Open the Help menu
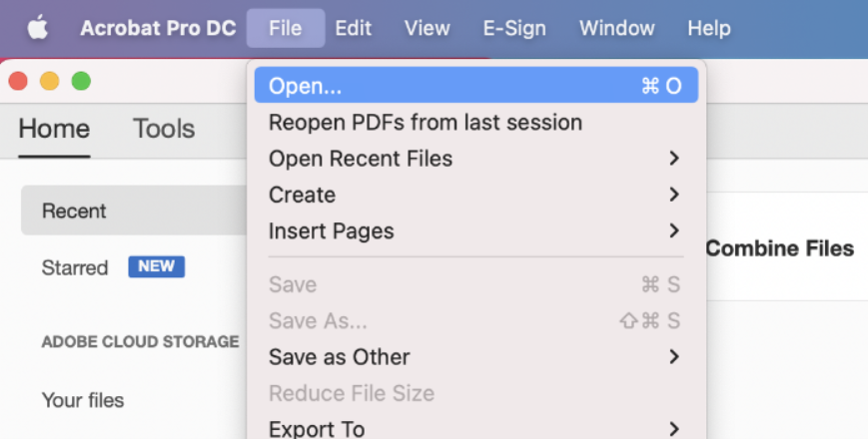This screenshot has height=439, width=868. [x=708, y=28]
